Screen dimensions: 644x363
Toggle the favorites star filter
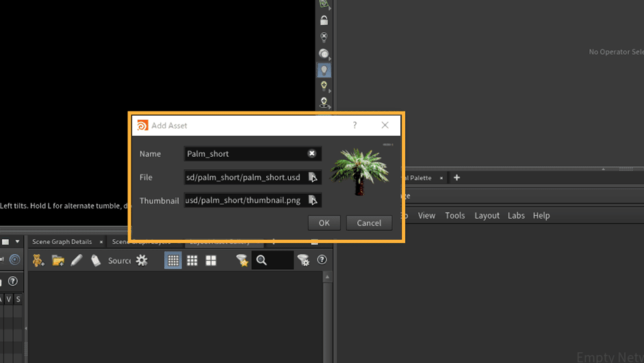point(242,260)
